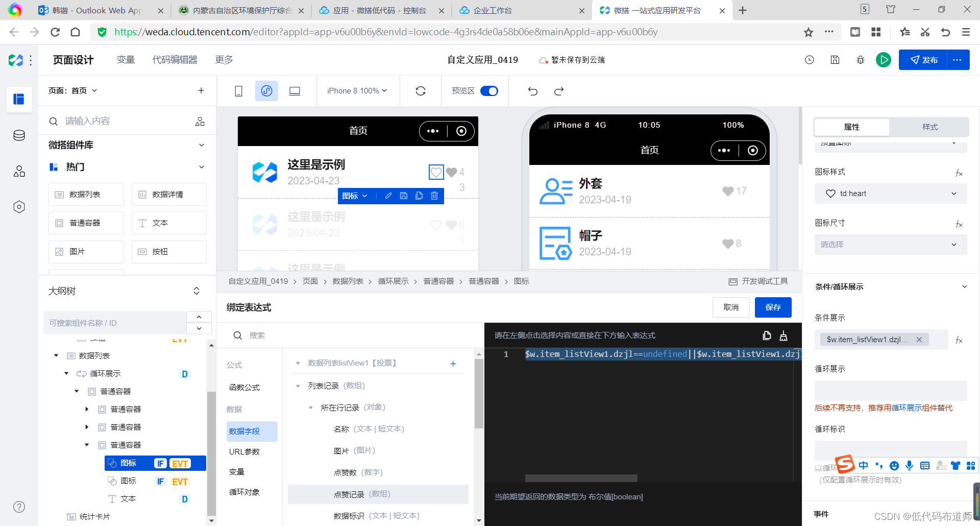Viewport: 980px width, 526px height.
Task: Collapse the component library section
Action: coord(201,145)
